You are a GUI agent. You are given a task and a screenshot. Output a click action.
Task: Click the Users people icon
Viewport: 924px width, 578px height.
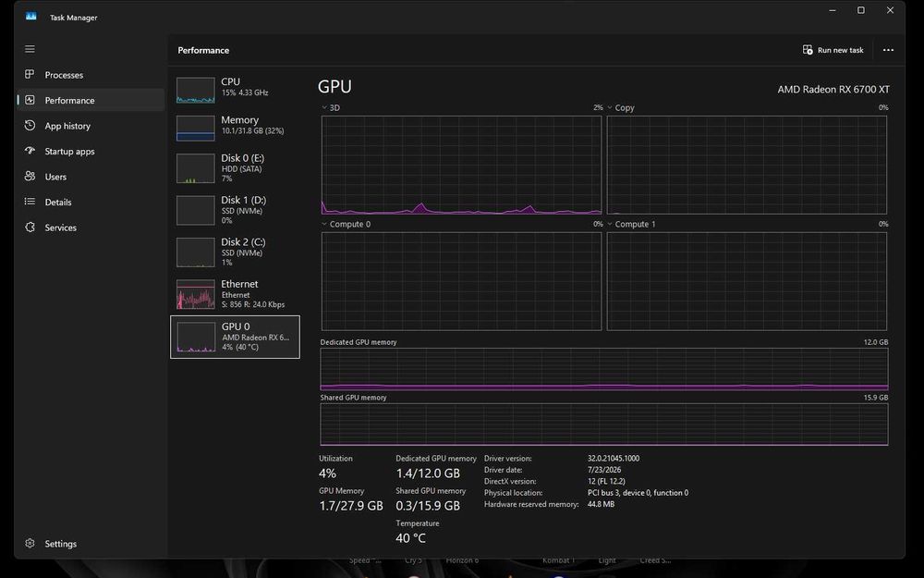[x=30, y=176]
